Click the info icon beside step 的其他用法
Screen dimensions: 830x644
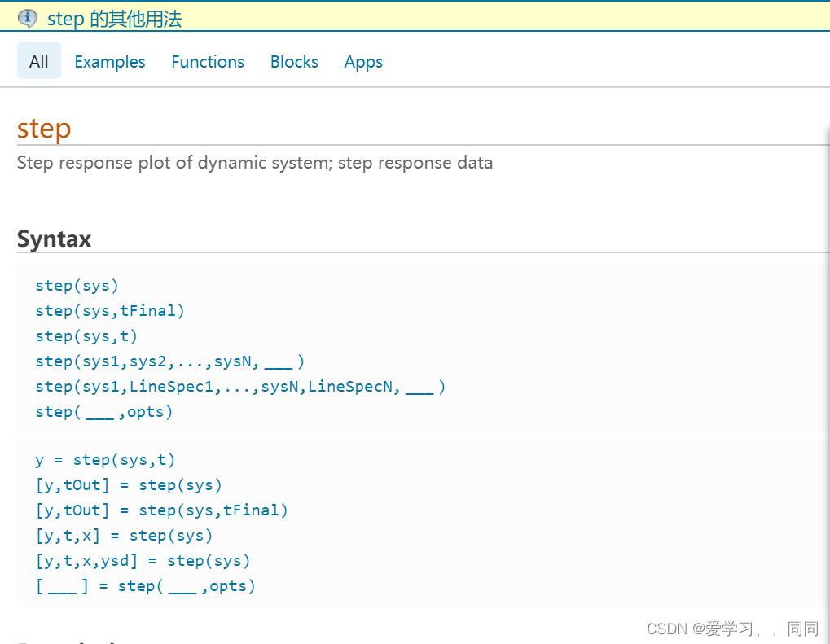coord(28,18)
